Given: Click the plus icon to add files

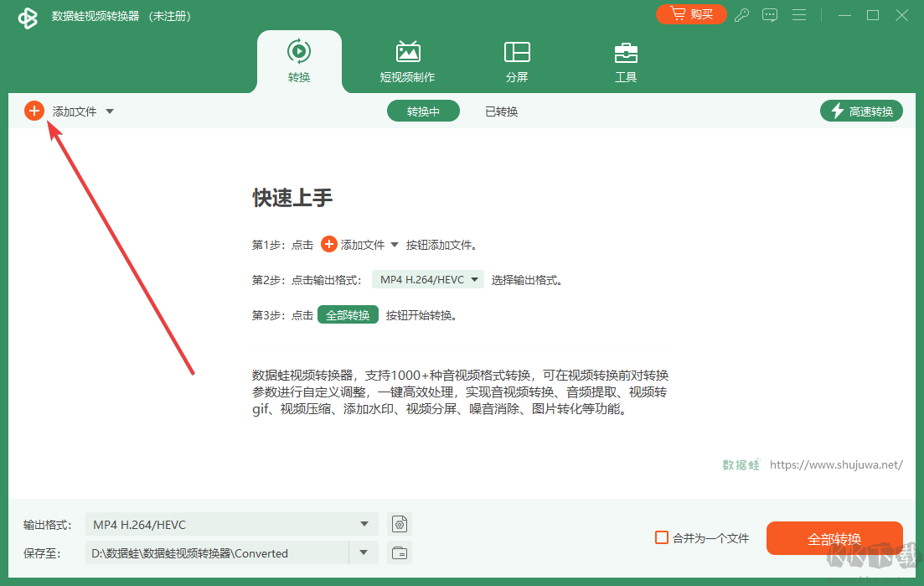Looking at the screenshot, I should point(34,110).
